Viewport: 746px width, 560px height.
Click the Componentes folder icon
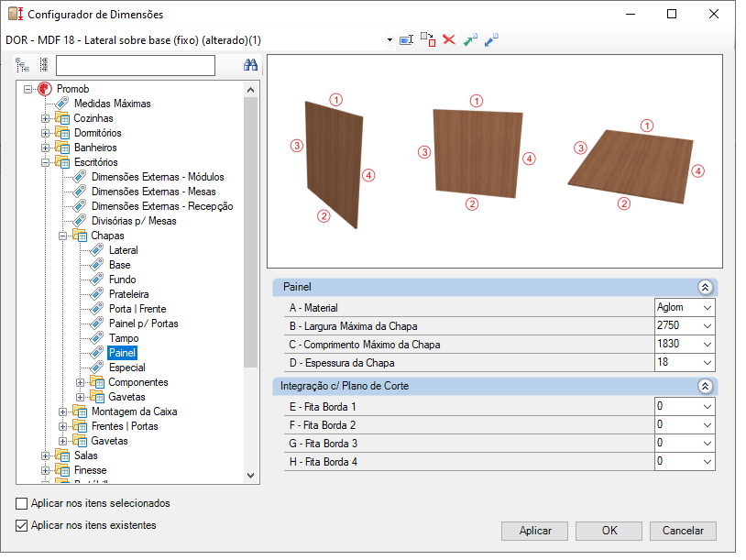97,382
